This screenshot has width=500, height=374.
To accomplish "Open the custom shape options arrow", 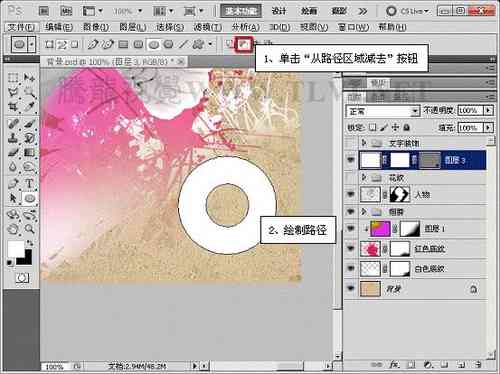I will 210,44.
